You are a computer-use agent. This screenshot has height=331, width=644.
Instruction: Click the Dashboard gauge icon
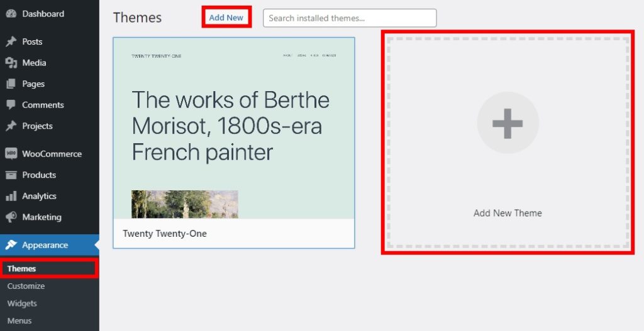[x=11, y=14]
